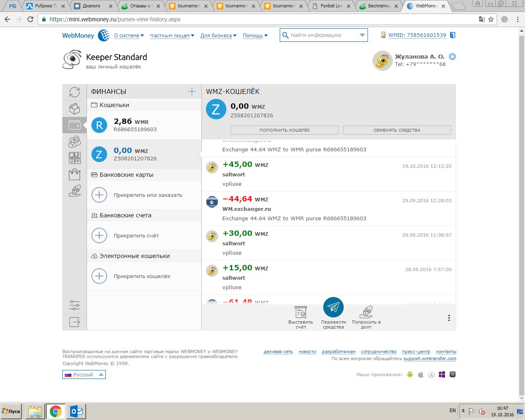
Task: Open Outlook from the taskbar
Action: pos(76,411)
